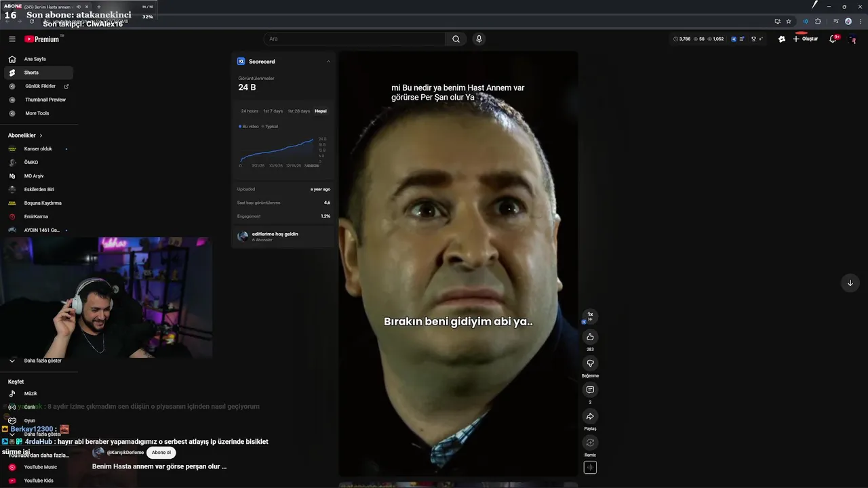Open Boşuna Kaydırma channel
Viewport: 868px width, 488px height.
[x=39, y=203]
